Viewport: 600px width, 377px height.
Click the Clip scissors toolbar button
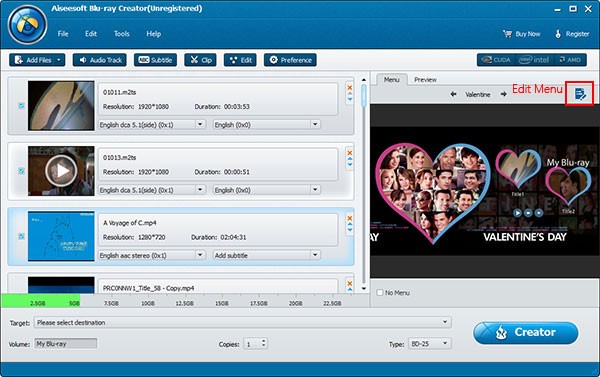click(x=201, y=60)
